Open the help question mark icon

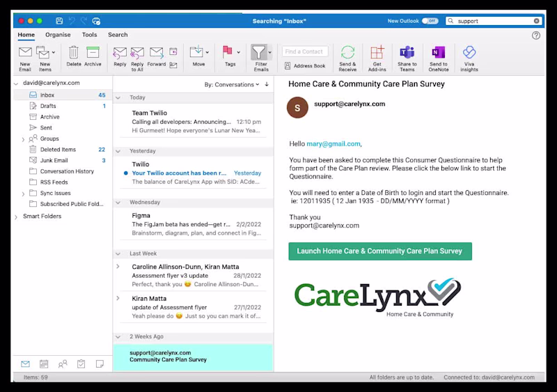pyautogui.click(x=536, y=36)
